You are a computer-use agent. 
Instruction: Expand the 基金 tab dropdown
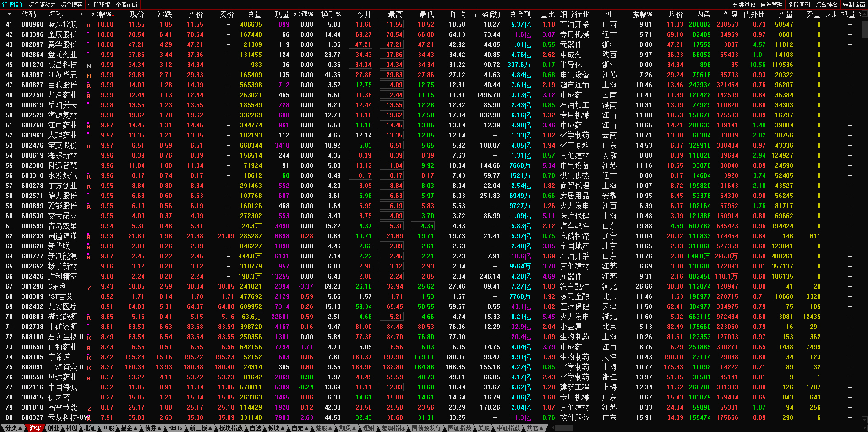click(129, 428)
